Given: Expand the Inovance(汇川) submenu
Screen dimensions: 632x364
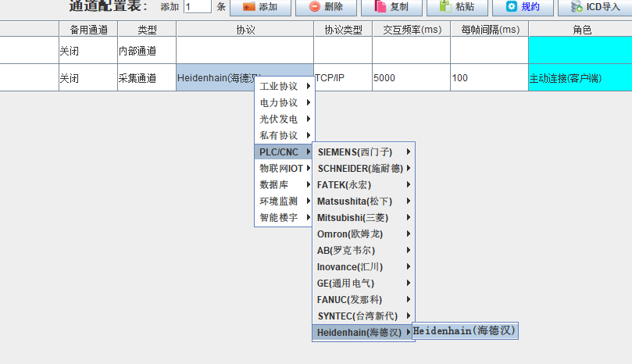Looking at the screenshot, I should 363,267.
